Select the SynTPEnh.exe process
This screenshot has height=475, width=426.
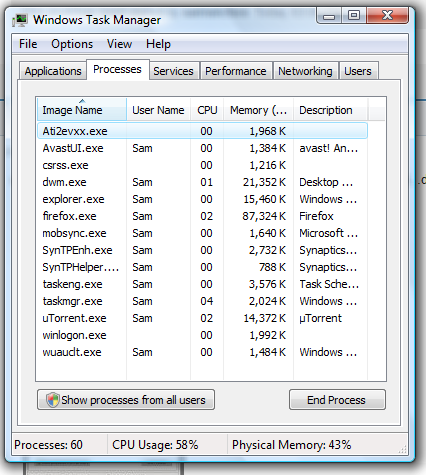(202, 250)
